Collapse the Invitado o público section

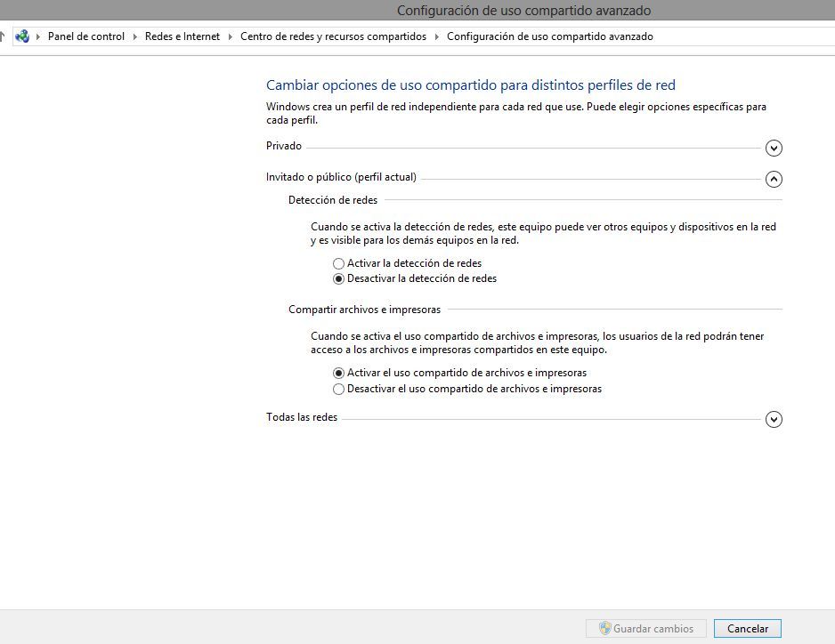(x=774, y=179)
